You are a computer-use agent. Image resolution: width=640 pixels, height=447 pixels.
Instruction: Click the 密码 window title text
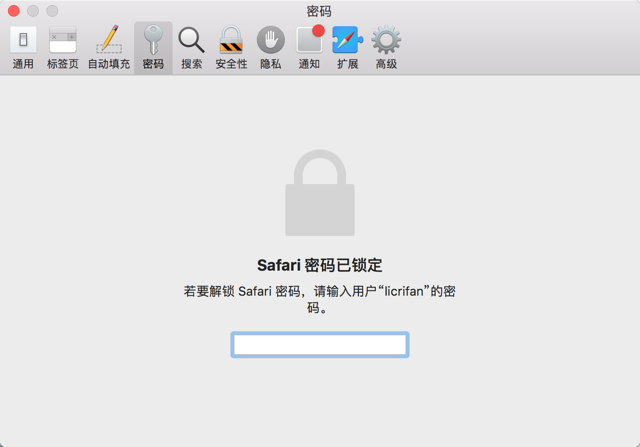[319, 11]
